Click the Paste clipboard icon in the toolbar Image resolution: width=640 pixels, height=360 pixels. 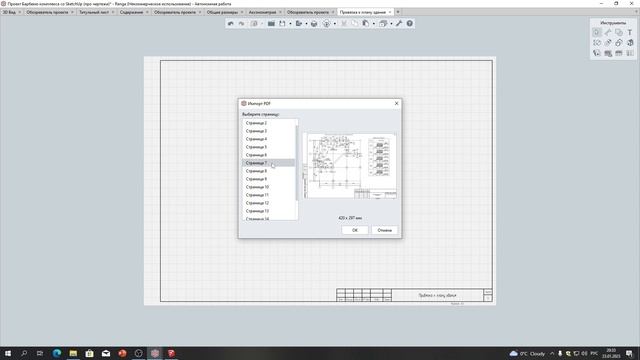pos(366,24)
